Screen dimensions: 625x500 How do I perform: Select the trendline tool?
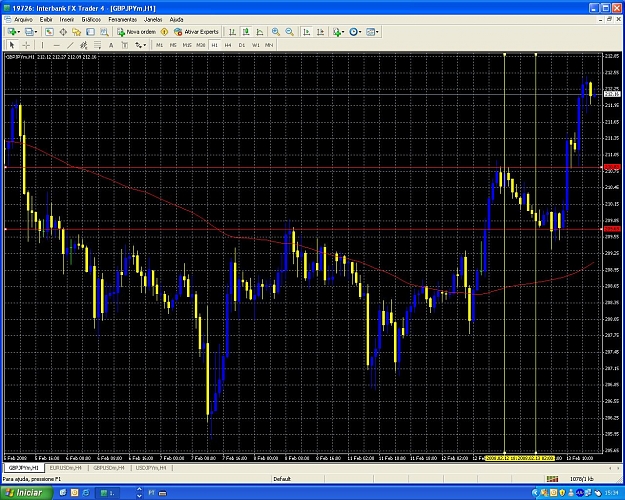pos(70,45)
